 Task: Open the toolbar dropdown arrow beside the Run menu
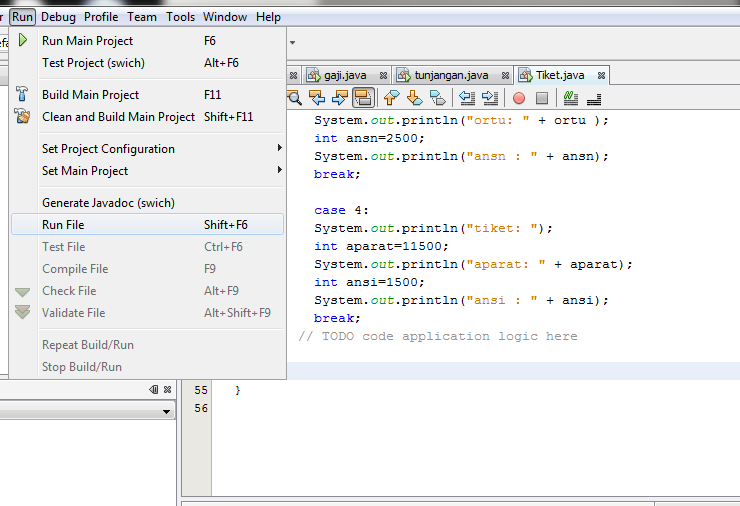click(x=293, y=42)
